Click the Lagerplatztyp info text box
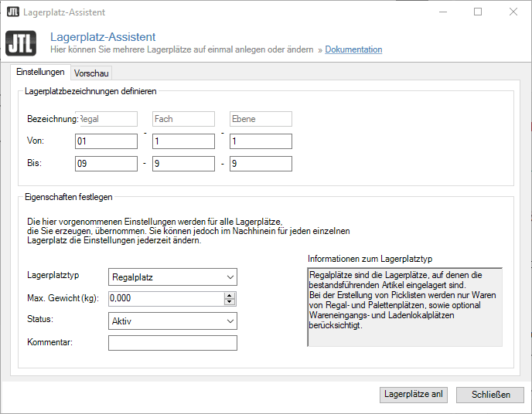The image size is (532, 414). click(404, 307)
